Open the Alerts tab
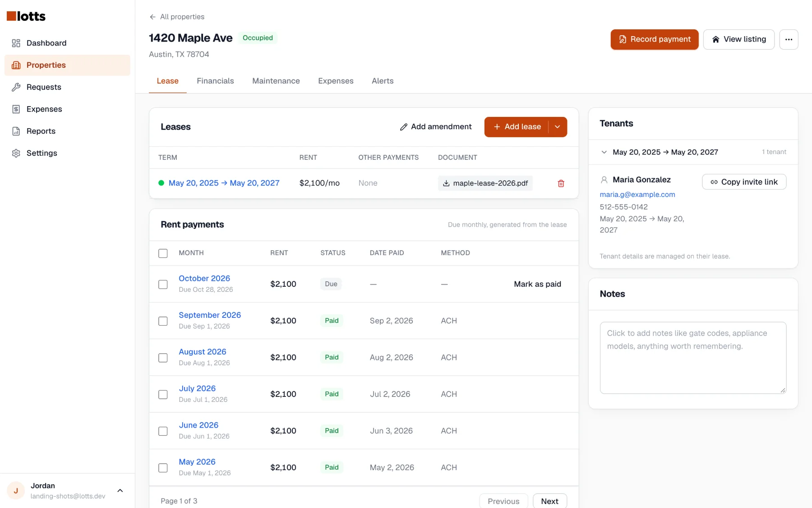The width and height of the screenshot is (812, 508). pos(383,81)
